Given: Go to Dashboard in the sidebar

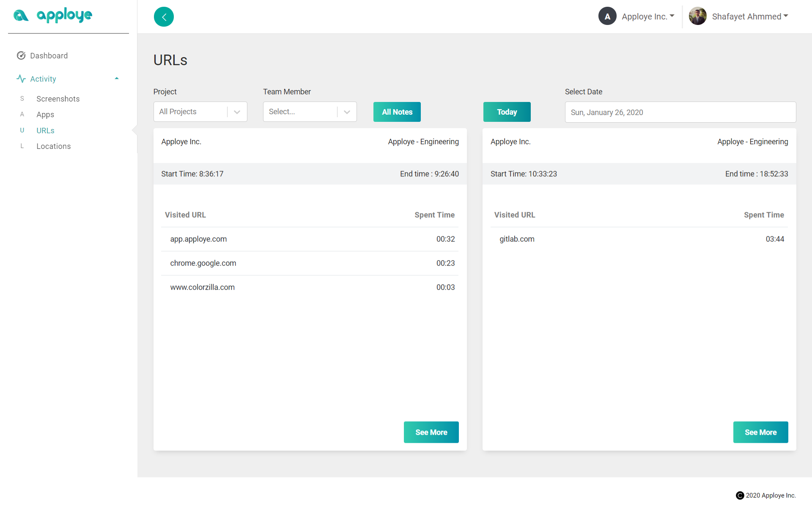Looking at the screenshot, I should tap(49, 56).
